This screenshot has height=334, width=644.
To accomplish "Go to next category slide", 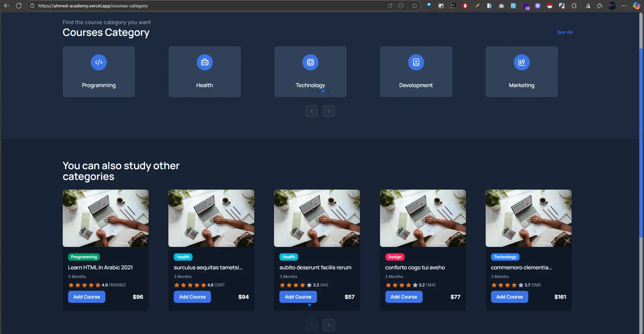I will point(329,111).
